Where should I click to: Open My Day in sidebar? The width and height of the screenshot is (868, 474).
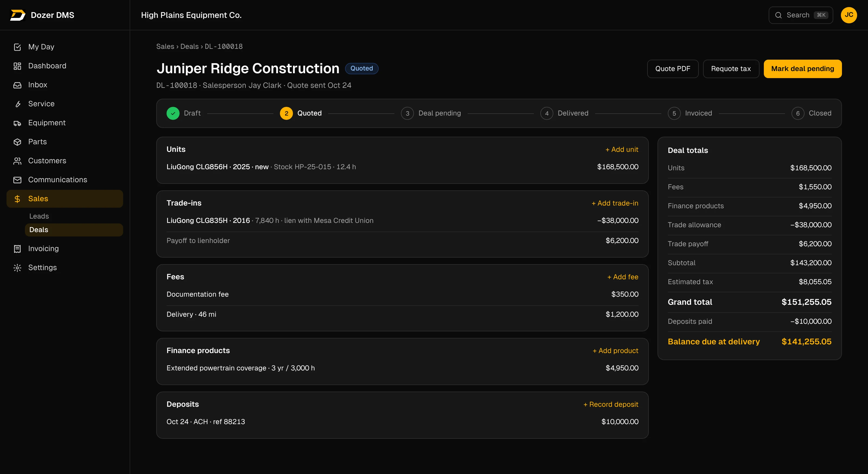(65, 47)
